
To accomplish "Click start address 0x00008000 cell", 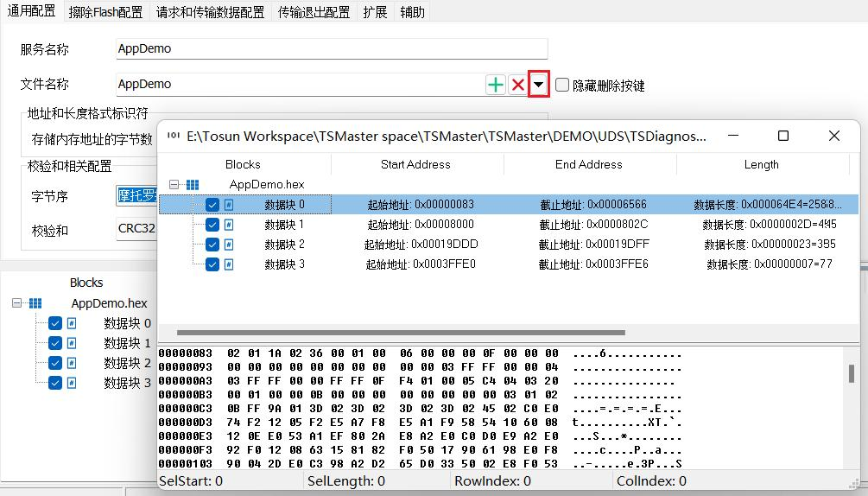I will pos(421,225).
